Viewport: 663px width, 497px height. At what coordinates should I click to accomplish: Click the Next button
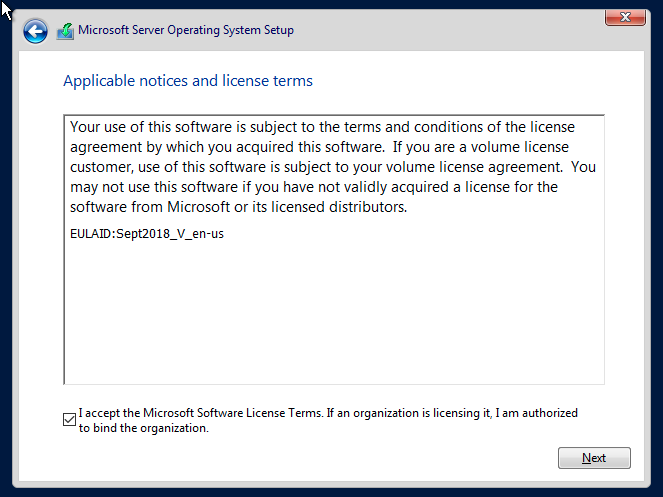pos(594,458)
